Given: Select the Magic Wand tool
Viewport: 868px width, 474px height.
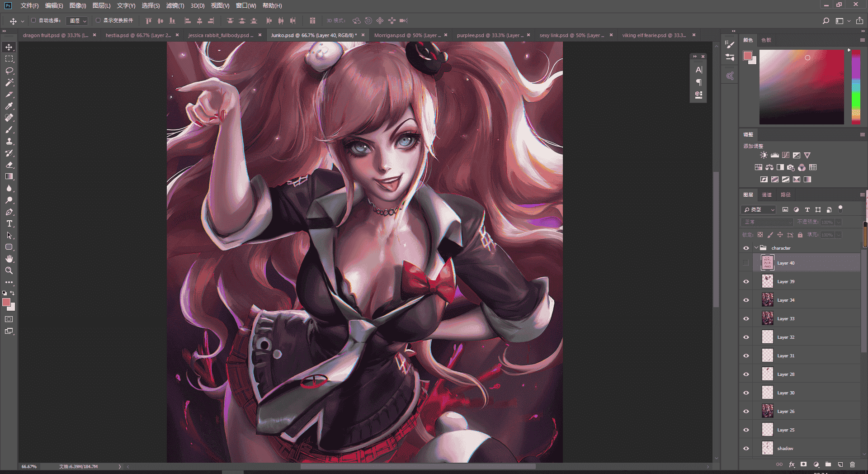Looking at the screenshot, I should tap(9, 82).
